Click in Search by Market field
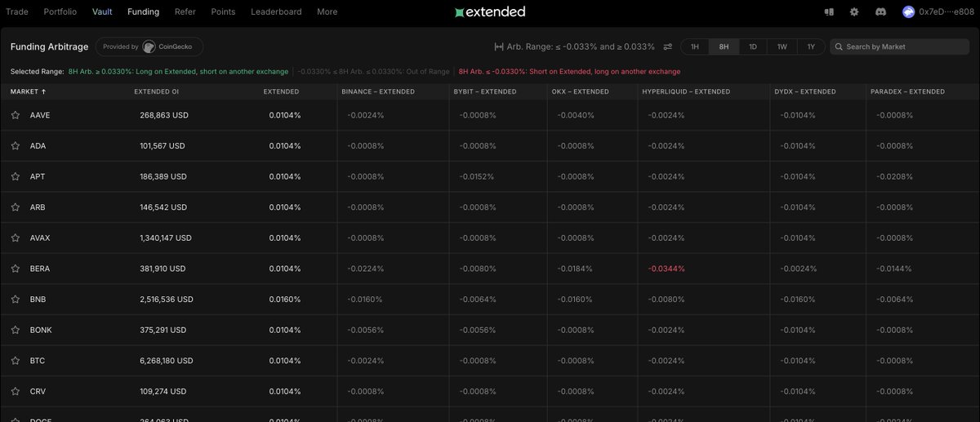This screenshot has width=980, height=422. coord(900,47)
